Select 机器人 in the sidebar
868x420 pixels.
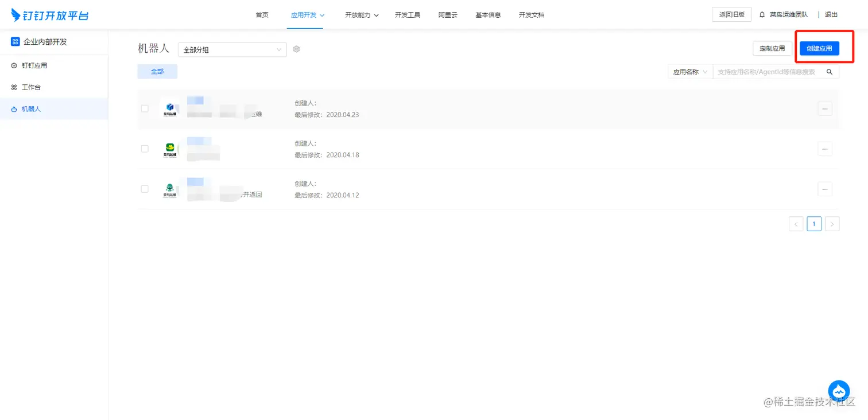click(x=54, y=109)
